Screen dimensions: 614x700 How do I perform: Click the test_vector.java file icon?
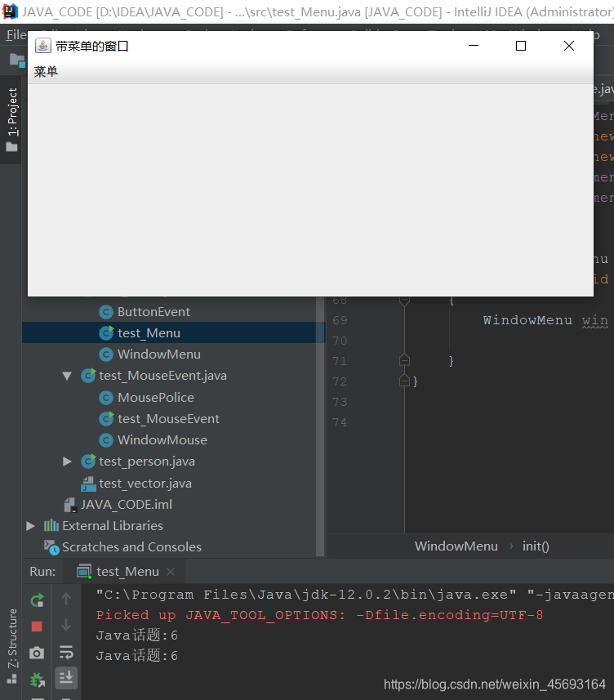pyautogui.click(x=88, y=484)
